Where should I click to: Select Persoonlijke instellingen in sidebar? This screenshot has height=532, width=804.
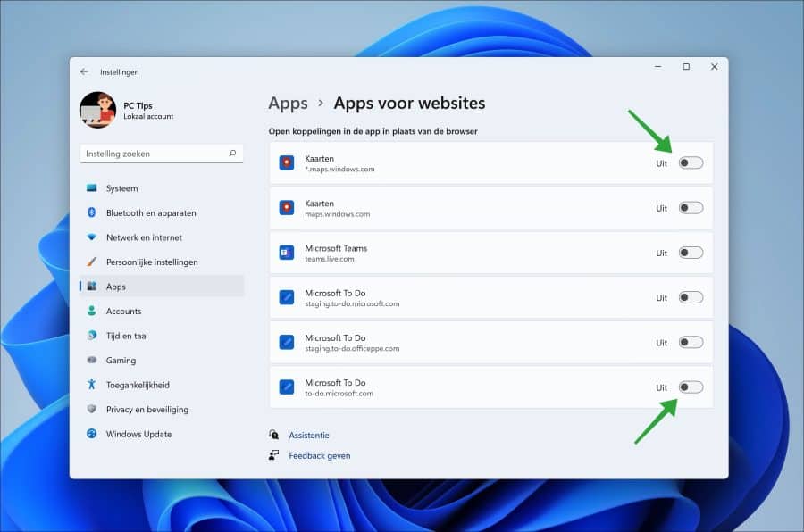[x=162, y=262]
